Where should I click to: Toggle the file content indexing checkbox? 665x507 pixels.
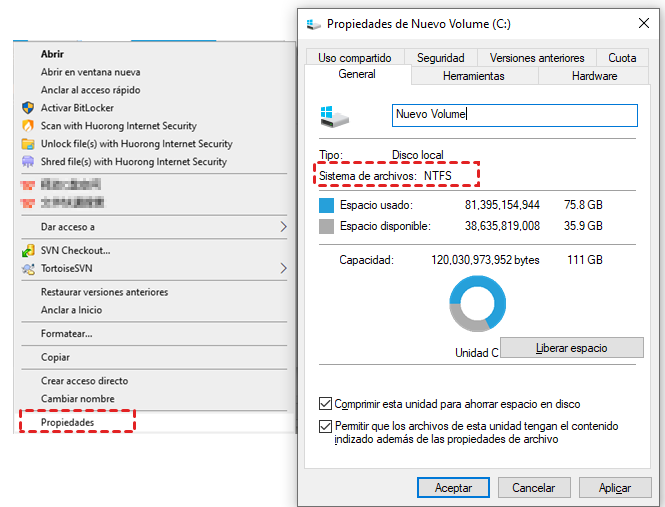325,426
